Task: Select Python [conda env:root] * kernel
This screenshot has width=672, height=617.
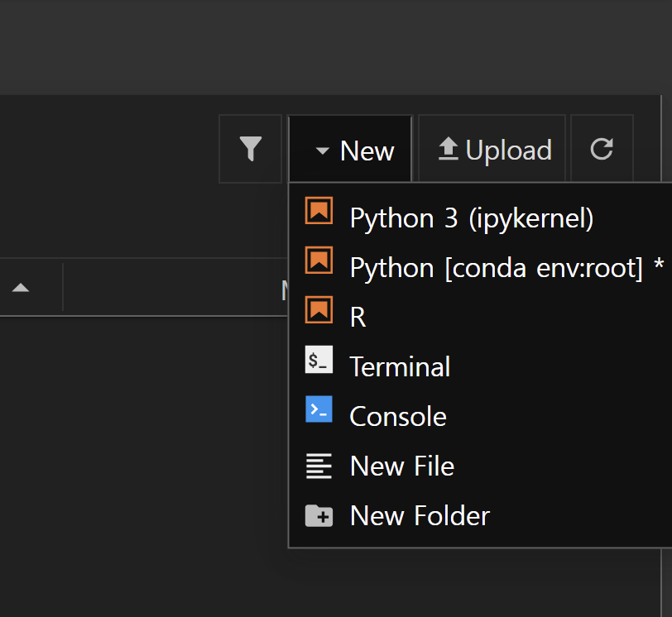Action: (481, 268)
